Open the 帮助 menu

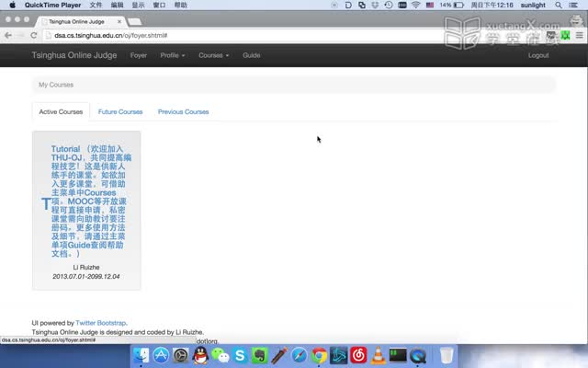coord(181,5)
